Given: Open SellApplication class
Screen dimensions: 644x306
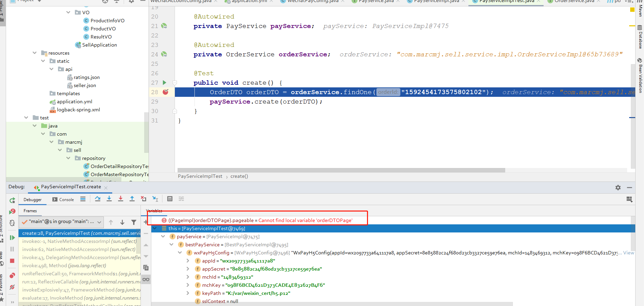Looking at the screenshot, I should 99,45.
